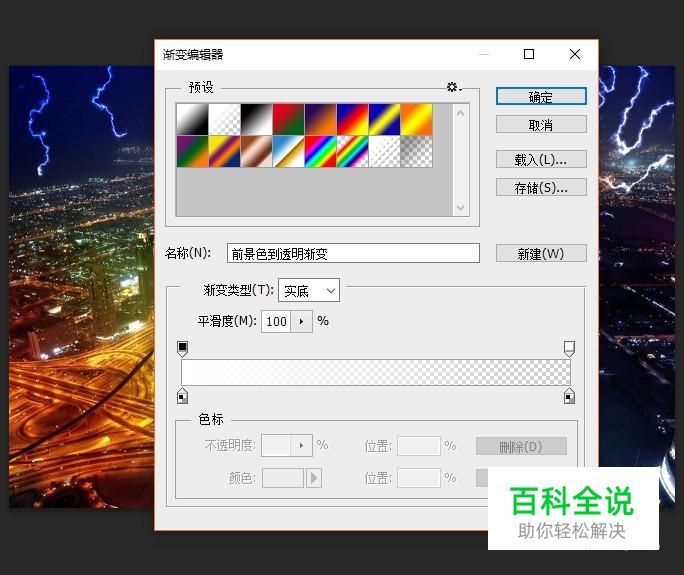Viewport: 684px width, 575px height.
Task: Create a new gradient with 新建(W)
Action: point(541,253)
